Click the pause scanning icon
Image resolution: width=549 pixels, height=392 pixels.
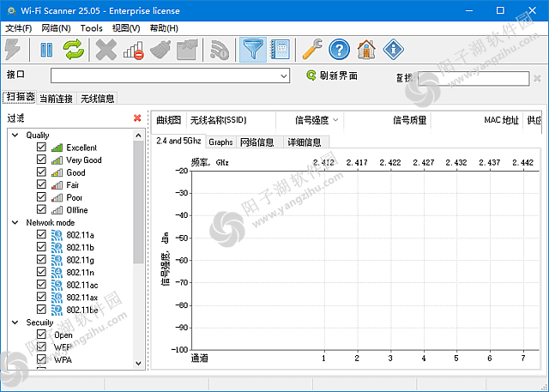46,50
